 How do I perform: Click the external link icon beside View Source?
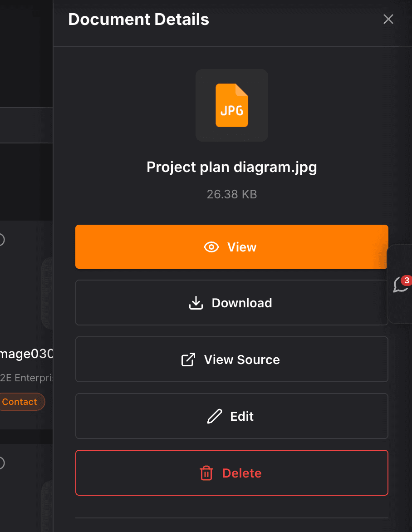tap(187, 359)
